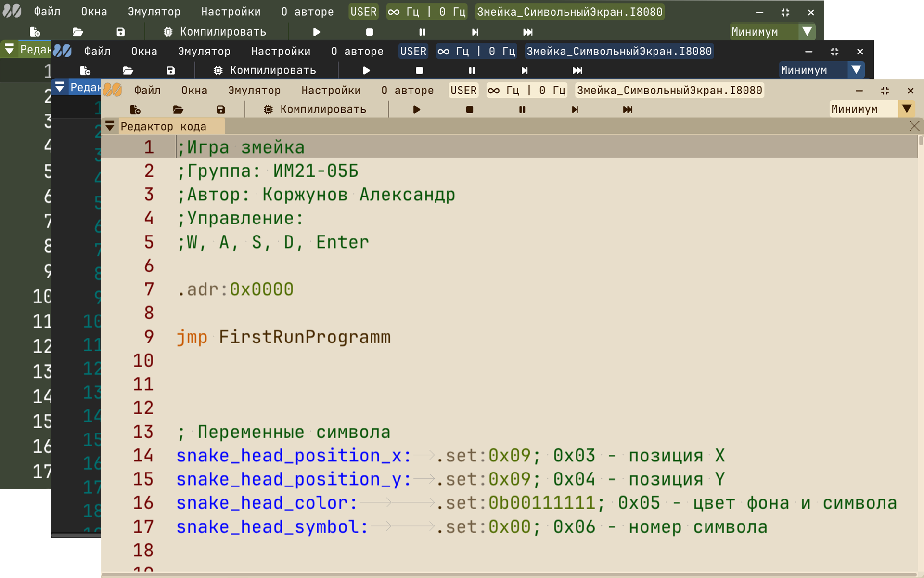Viewport: 924px width, 578px height.
Task: Click the new file icon in beige window
Action: pos(135,110)
